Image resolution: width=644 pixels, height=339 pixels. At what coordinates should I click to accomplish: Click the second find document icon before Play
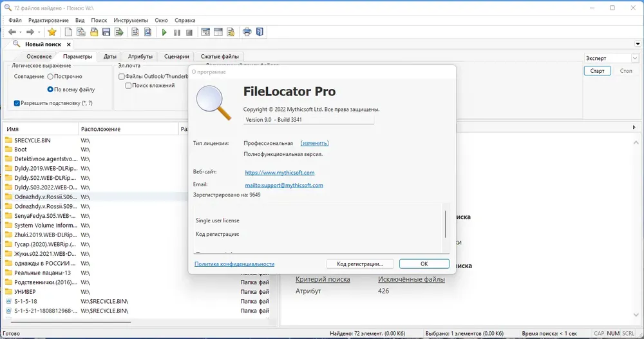[x=147, y=32]
